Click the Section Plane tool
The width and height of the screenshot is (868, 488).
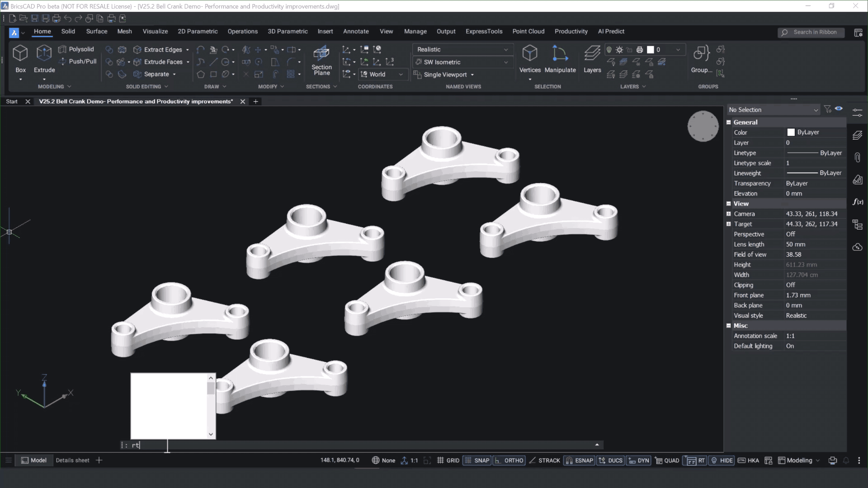[321, 61]
